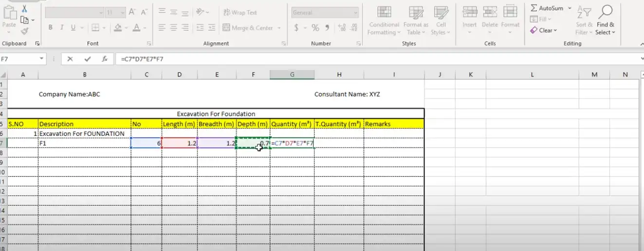The image size is (644, 251).
Task: Click the Paste clipboard icon
Action: [9, 13]
